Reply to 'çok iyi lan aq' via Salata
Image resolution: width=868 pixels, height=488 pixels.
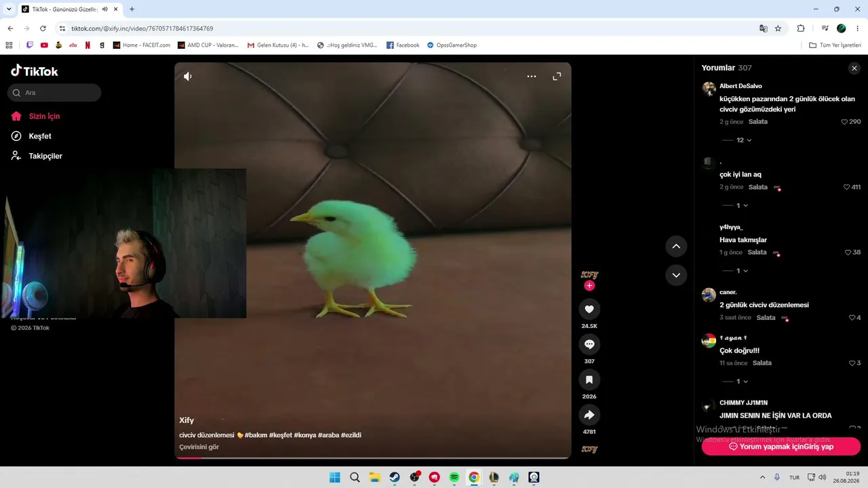758,187
